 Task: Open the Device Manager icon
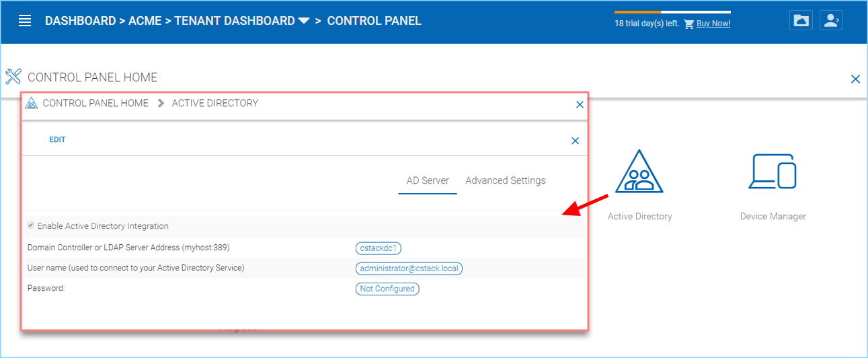pyautogui.click(x=773, y=171)
